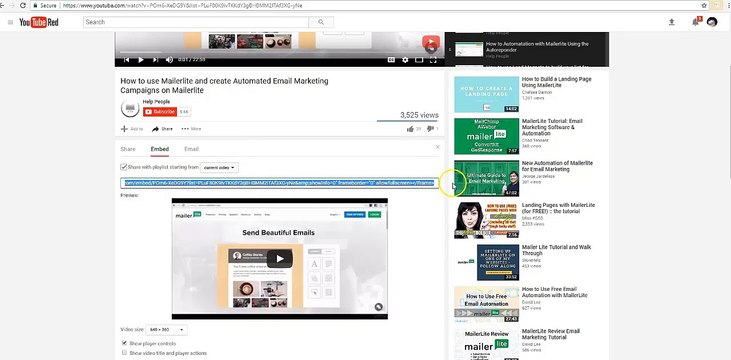731x360 pixels.
Task: Click the channel watermark in the preview
Action: 379,307
